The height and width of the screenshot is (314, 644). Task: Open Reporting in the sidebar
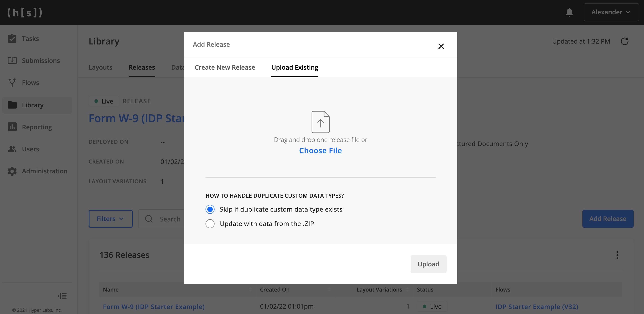click(x=37, y=127)
